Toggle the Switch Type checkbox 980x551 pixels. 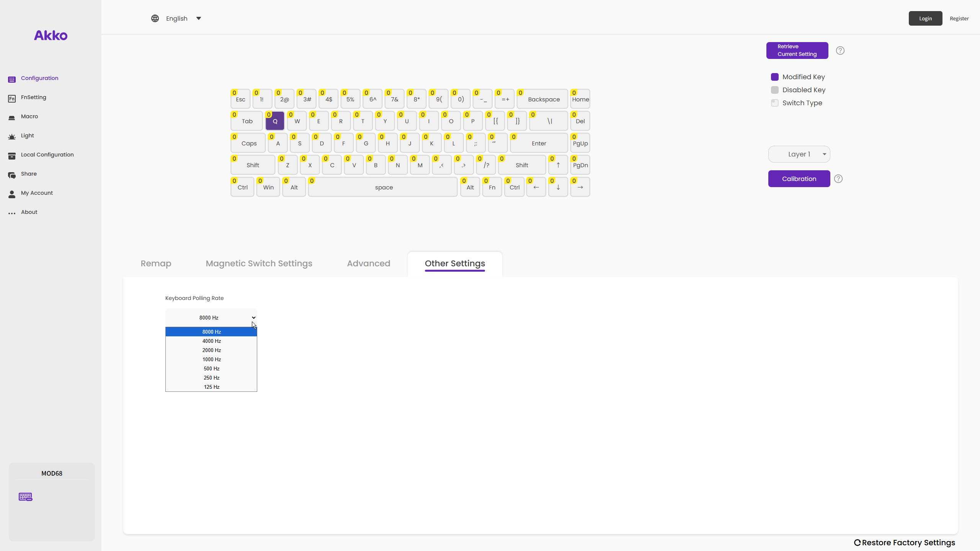775,103
